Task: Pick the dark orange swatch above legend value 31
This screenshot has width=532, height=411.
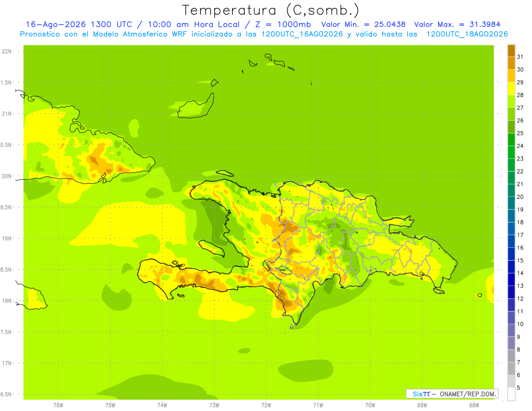Action: pyautogui.click(x=511, y=51)
